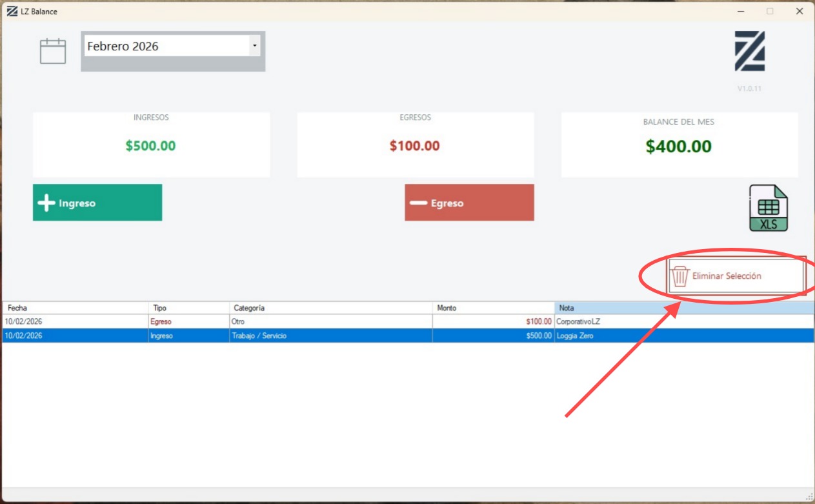Select the Egreso row with CorporativoLZ
The width and height of the screenshot is (815, 504).
coord(323,321)
